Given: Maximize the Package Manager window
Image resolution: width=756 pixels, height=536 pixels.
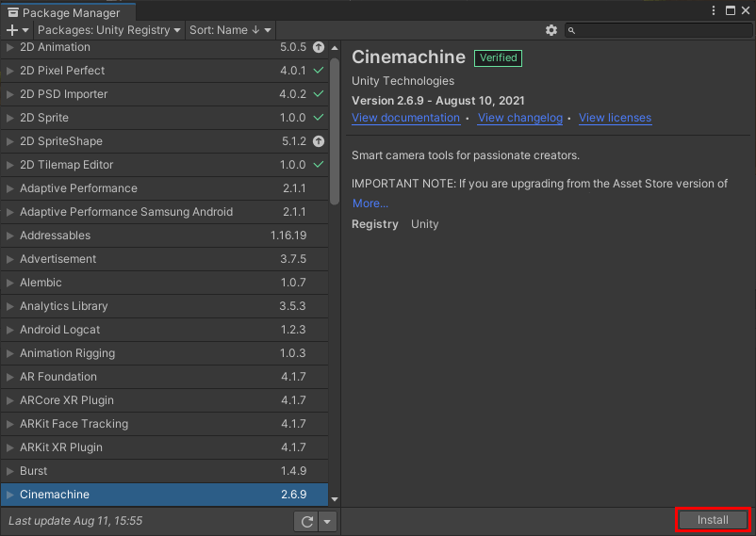Looking at the screenshot, I should (x=731, y=10).
